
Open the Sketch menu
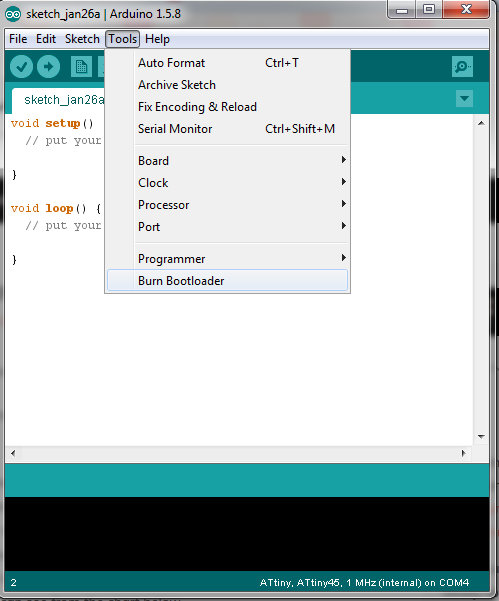tap(82, 39)
